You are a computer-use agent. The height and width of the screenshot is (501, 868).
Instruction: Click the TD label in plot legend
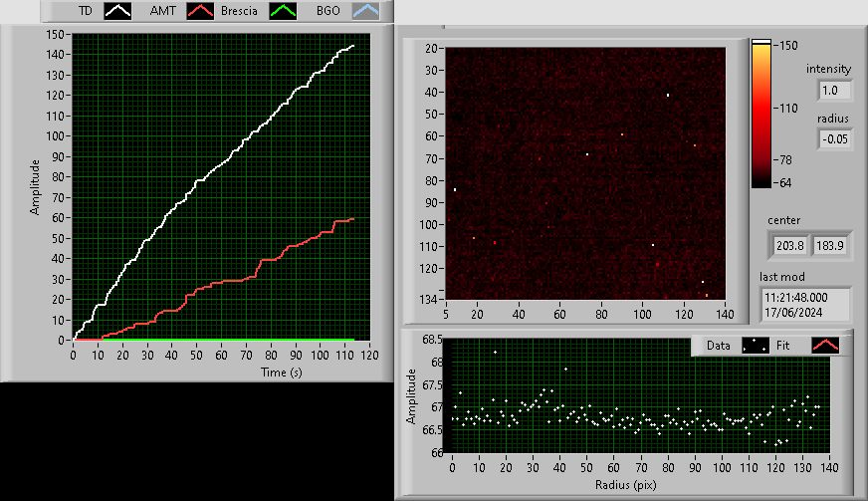click(x=85, y=10)
